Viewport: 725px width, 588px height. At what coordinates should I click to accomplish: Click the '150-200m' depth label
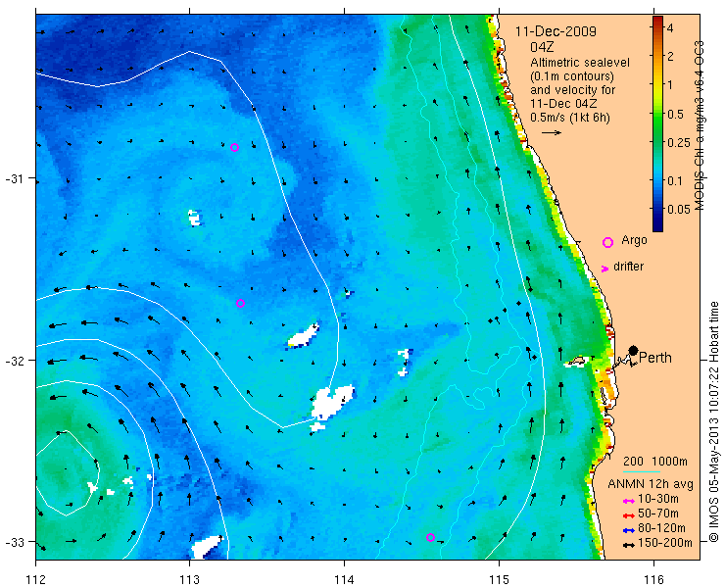(665, 543)
